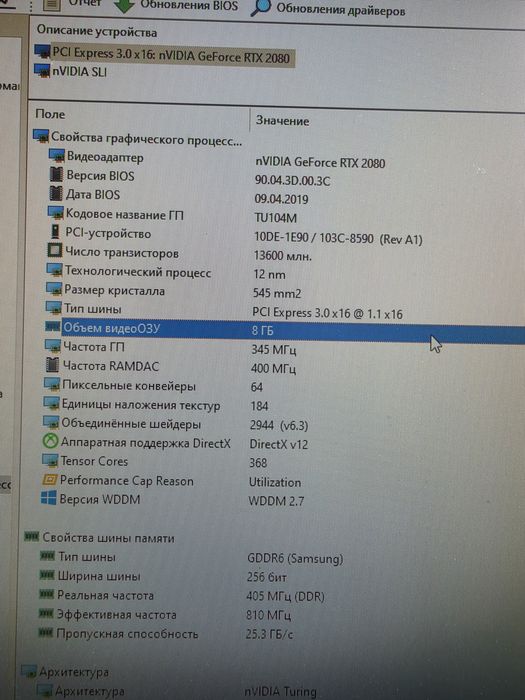Select the TU104M value
The image size is (525, 700).
[275, 218]
